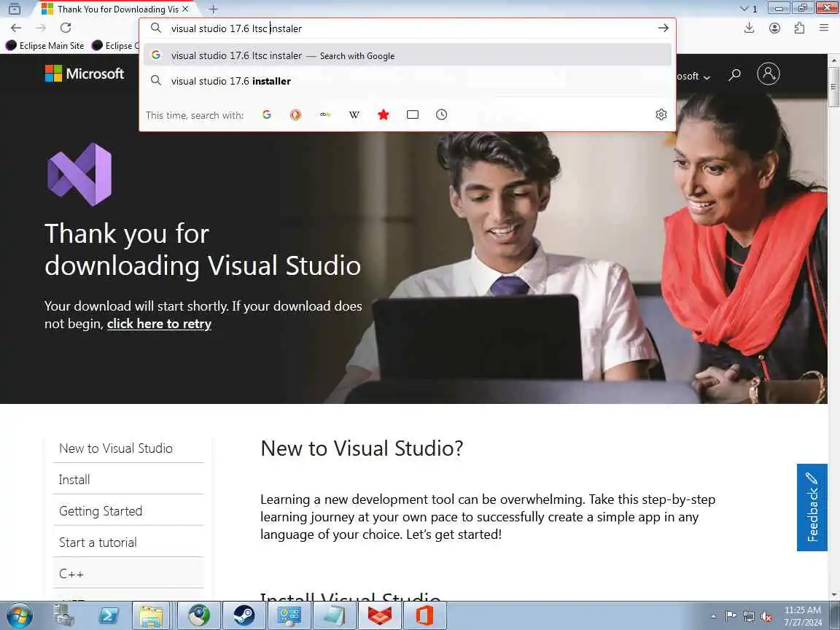840x630 pixels.
Task: Search open tabs using the tab icon
Action: pos(413,114)
